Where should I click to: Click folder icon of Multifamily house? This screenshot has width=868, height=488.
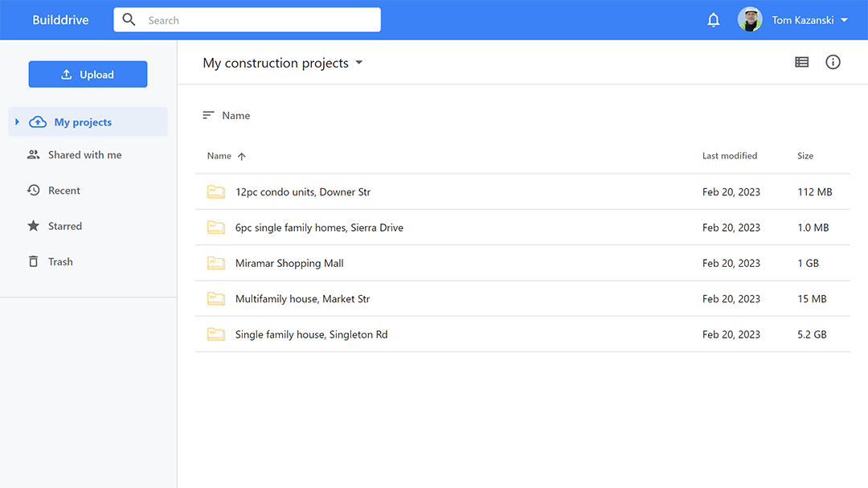(x=216, y=298)
